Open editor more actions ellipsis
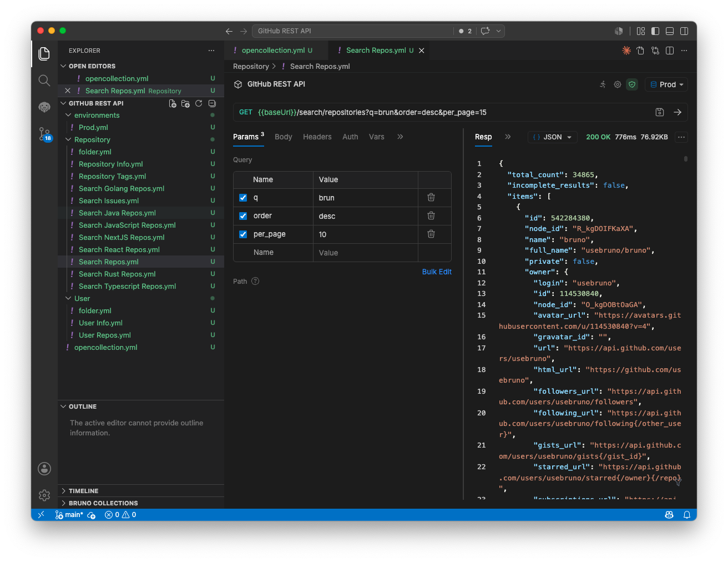 click(x=684, y=51)
